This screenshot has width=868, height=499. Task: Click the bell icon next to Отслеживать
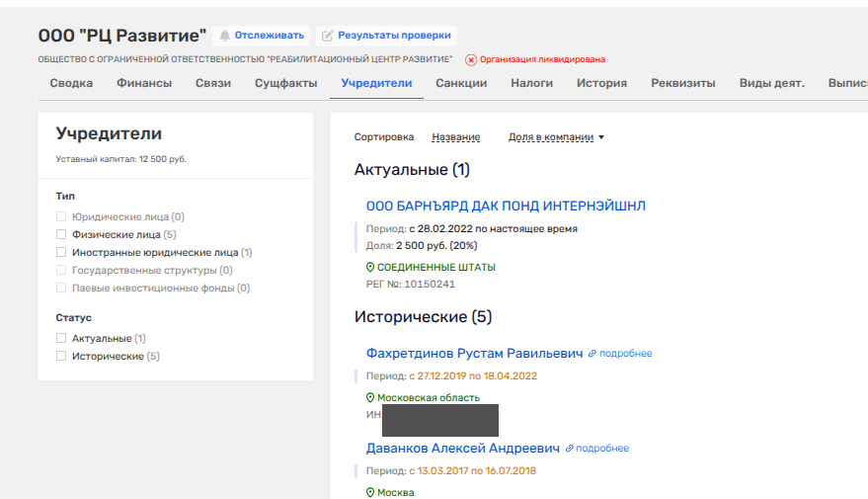[224, 36]
